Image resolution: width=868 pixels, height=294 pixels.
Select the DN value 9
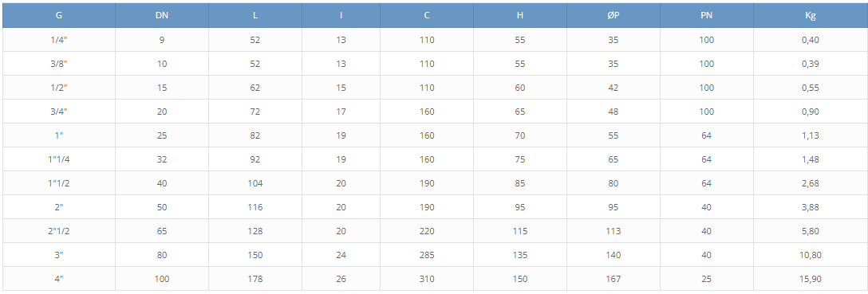[162, 40]
